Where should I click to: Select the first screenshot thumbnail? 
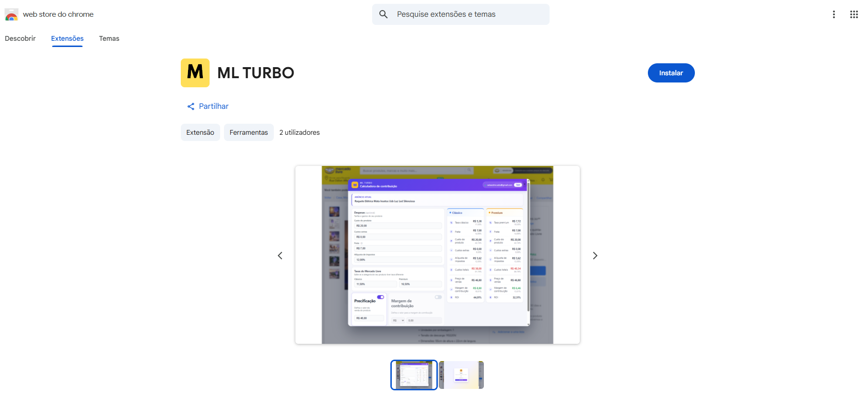414,375
